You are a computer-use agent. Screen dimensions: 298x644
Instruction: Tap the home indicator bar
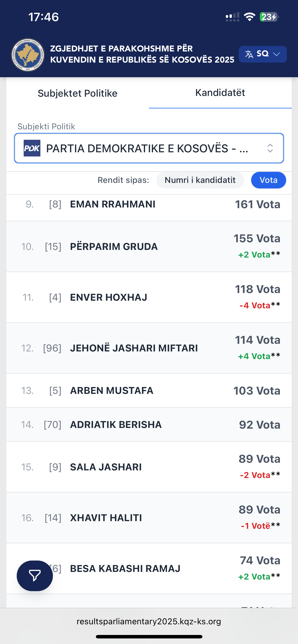(x=149, y=637)
